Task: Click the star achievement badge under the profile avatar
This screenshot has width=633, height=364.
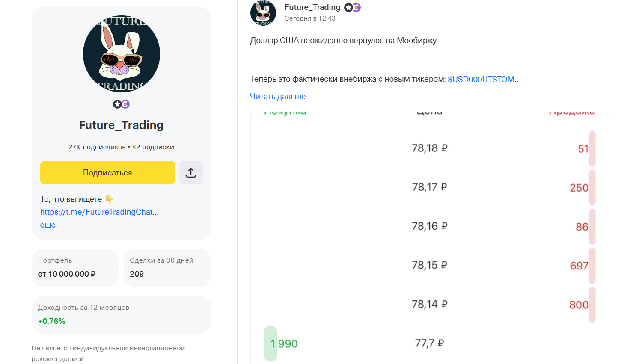Action: pyautogui.click(x=116, y=104)
